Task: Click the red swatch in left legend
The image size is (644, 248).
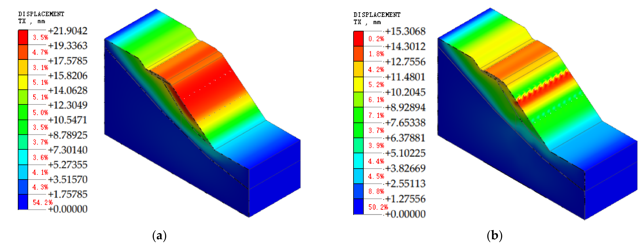Action: [x=23, y=37]
